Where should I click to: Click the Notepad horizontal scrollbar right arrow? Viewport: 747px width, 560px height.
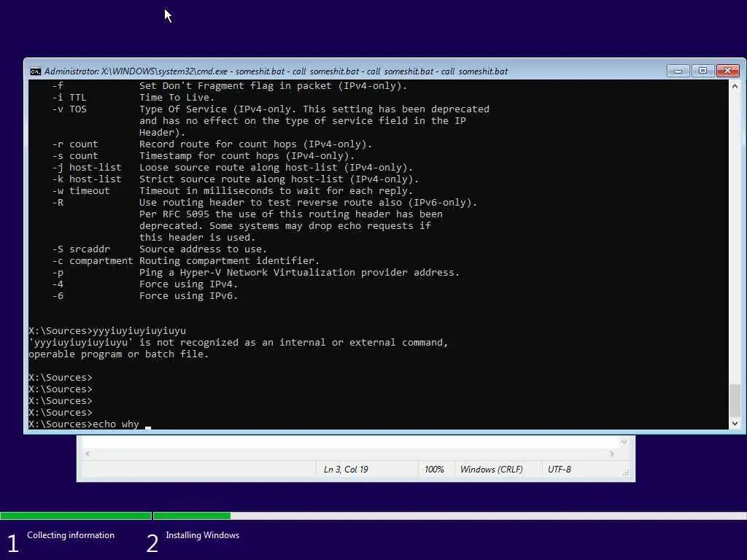coord(612,454)
